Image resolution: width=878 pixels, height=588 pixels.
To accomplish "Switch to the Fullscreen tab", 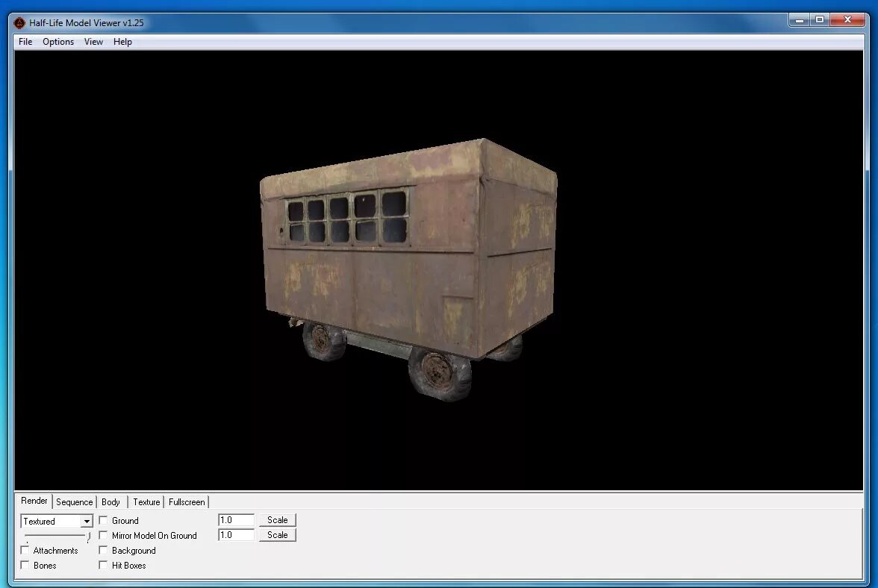I will pyautogui.click(x=187, y=502).
